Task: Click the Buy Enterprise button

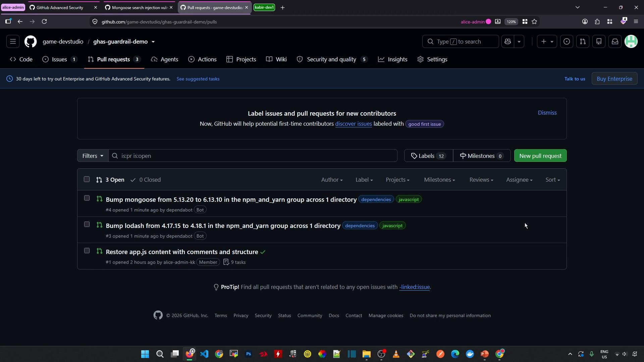Action: 614,79
